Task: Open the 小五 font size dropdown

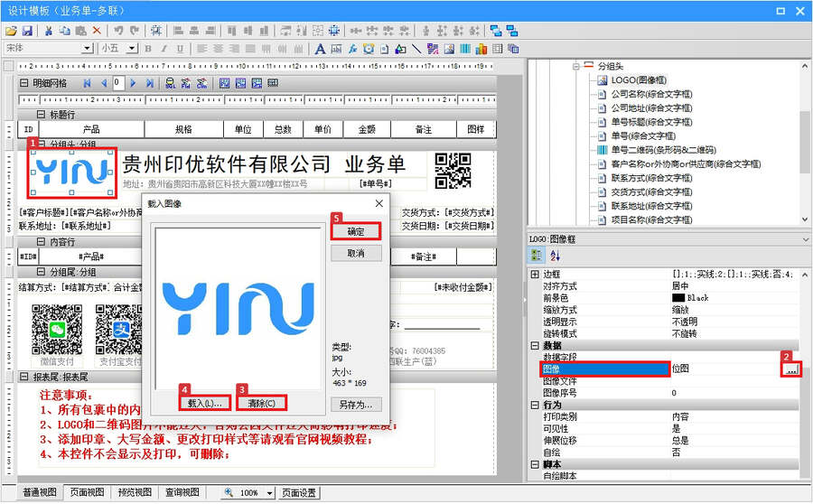Action: tap(132, 49)
